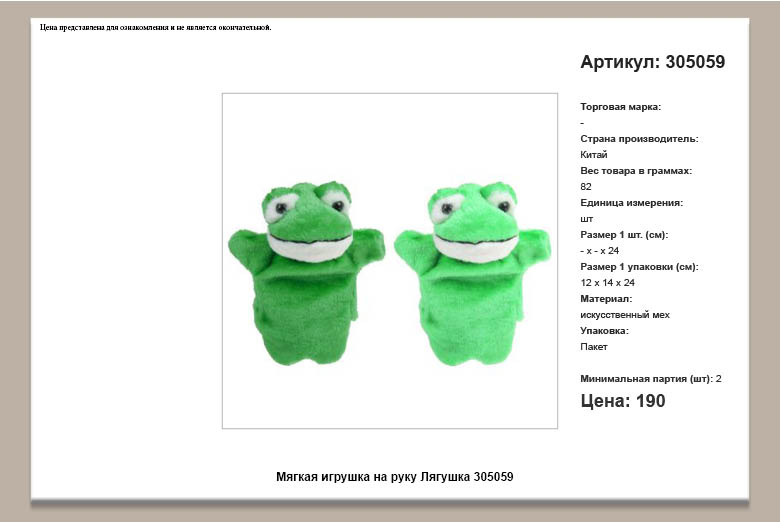Select the weight value 82
Viewport: 780px width, 522px height.
click(586, 187)
